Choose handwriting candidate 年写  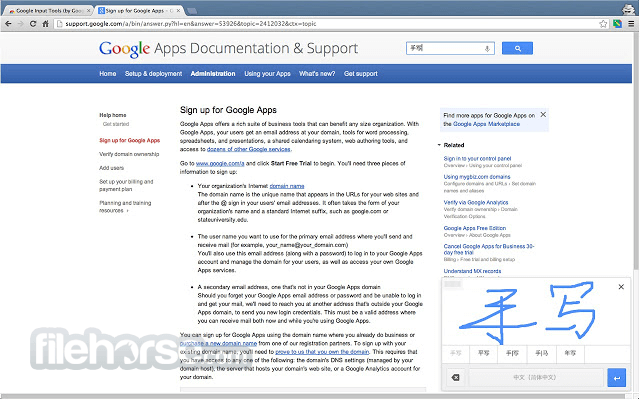click(x=570, y=353)
